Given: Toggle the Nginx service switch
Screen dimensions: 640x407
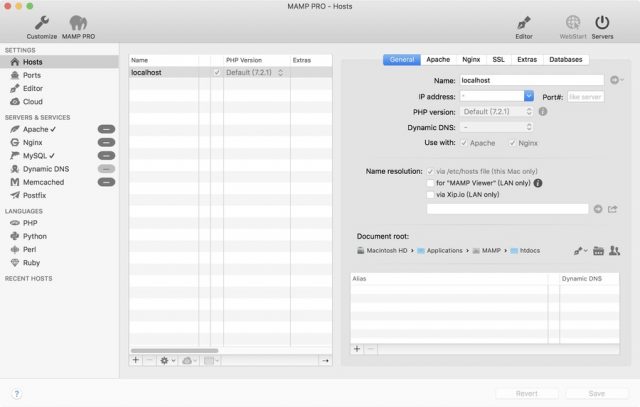Looking at the screenshot, I should click(x=106, y=142).
